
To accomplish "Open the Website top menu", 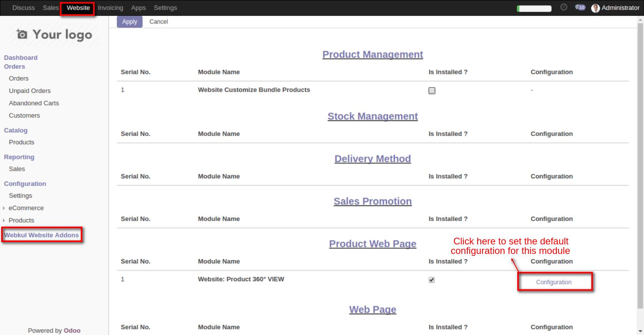I will pyautogui.click(x=78, y=8).
